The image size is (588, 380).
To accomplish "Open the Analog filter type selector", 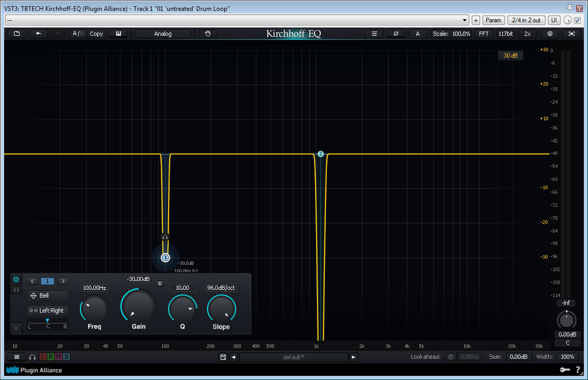I will click(163, 34).
